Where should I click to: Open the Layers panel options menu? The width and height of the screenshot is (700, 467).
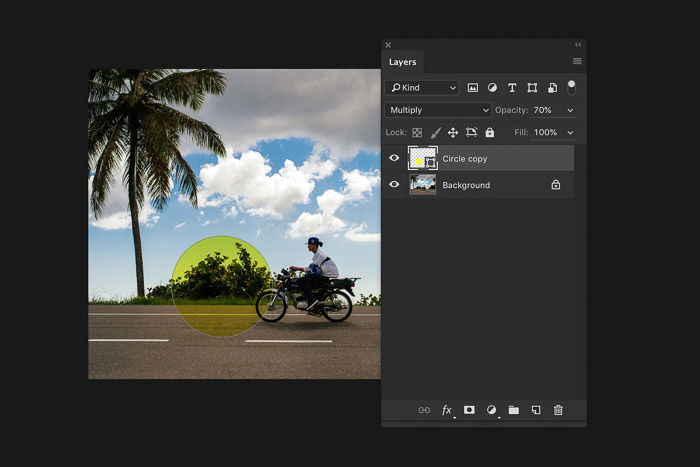pyautogui.click(x=576, y=62)
